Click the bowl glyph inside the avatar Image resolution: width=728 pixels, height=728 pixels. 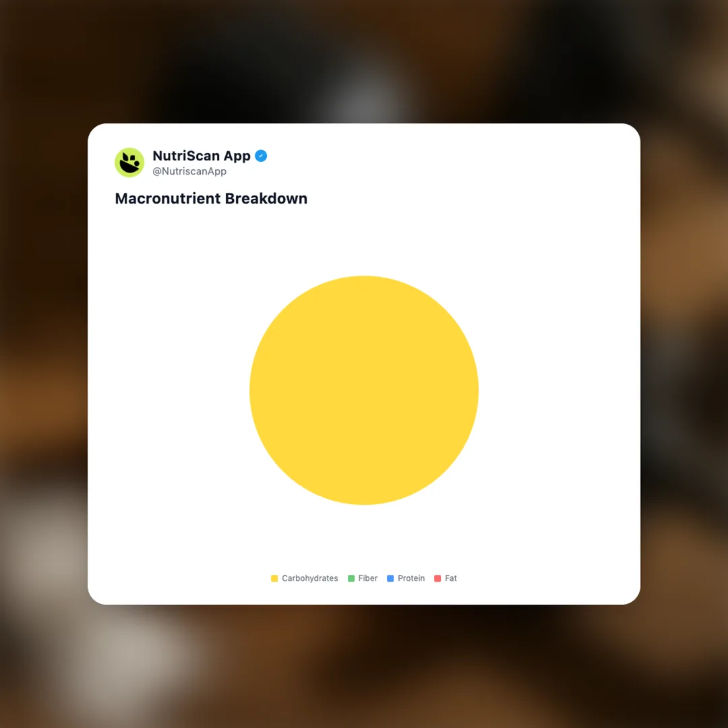coord(129,163)
